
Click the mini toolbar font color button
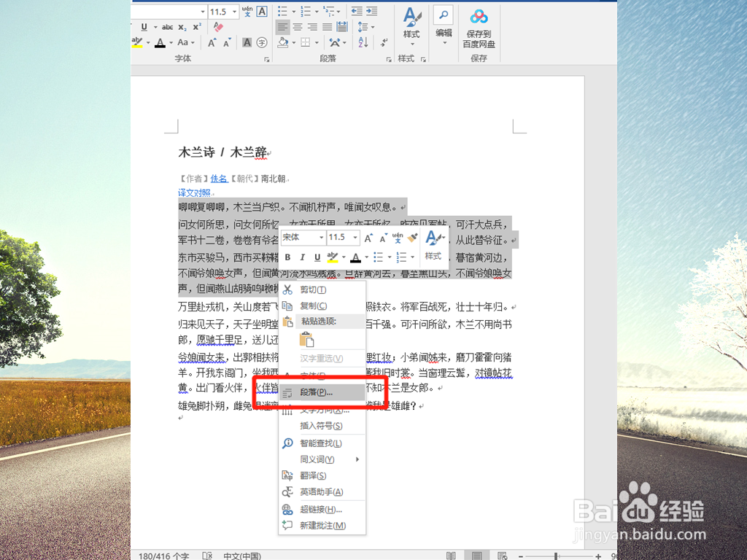tap(355, 257)
